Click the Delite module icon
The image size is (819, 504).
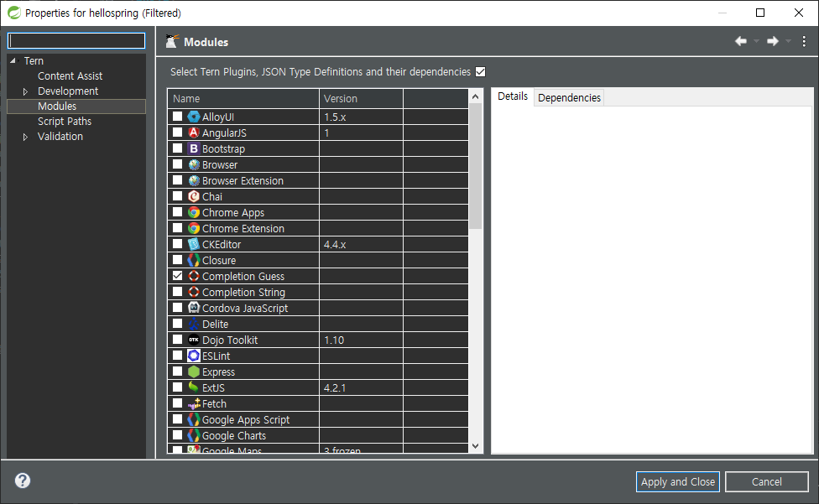pos(194,324)
